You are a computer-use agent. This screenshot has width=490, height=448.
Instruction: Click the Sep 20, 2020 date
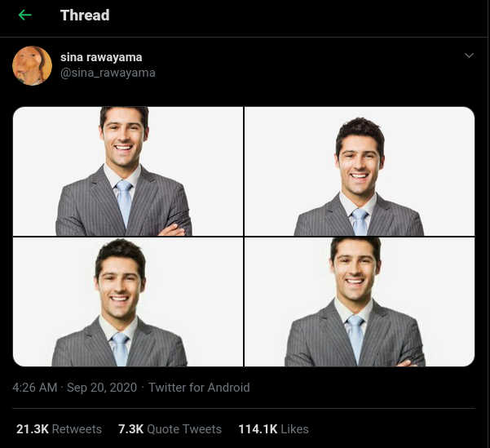pos(100,388)
